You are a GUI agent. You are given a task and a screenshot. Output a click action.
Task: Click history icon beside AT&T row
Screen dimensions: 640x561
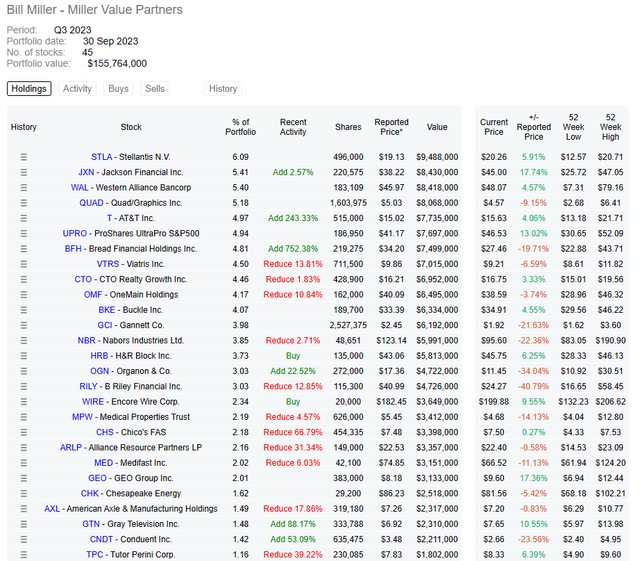pos(24,217)
